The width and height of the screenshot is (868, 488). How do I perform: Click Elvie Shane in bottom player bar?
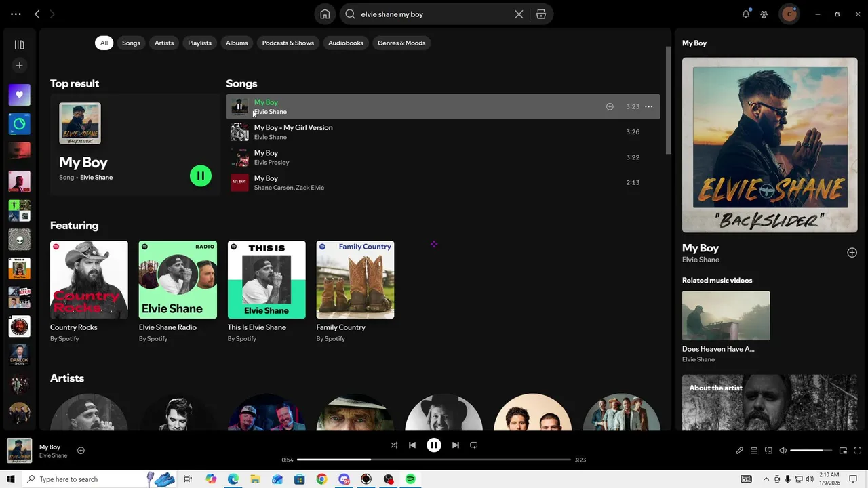[x=53, y=455]
